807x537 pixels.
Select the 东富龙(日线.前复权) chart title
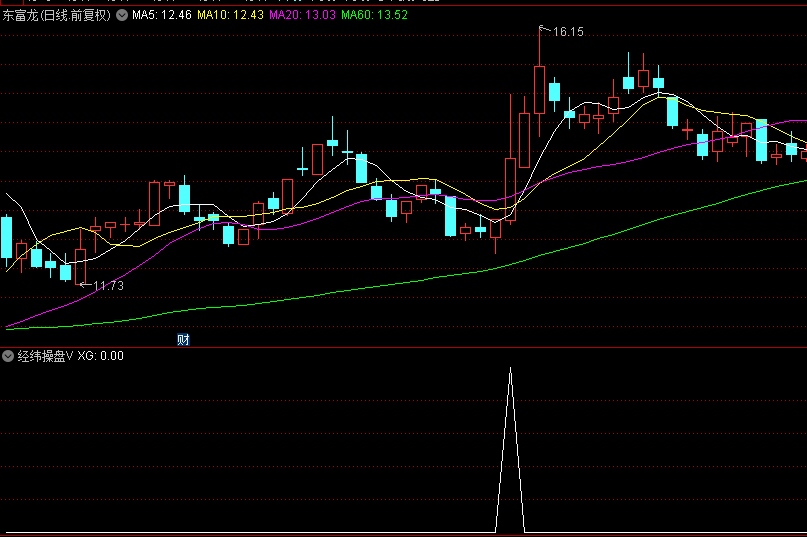point(57,15)
